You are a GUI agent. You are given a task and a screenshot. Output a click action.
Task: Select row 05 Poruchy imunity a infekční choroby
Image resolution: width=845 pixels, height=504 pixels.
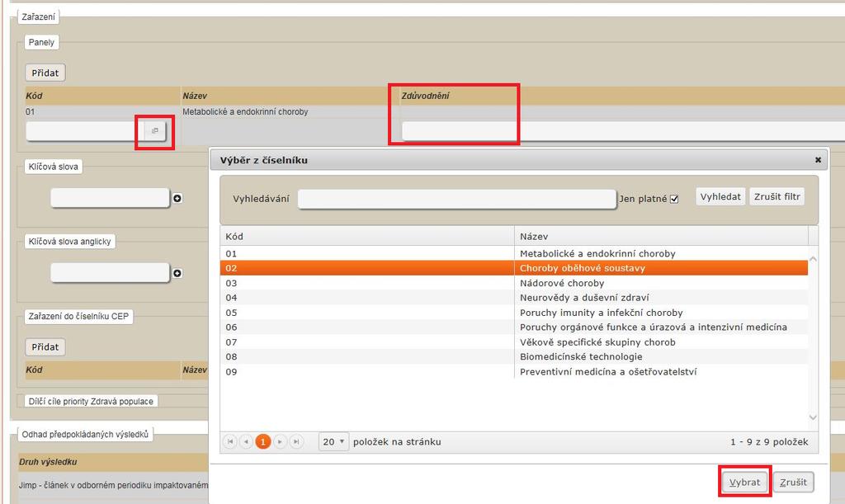[514, 313]
